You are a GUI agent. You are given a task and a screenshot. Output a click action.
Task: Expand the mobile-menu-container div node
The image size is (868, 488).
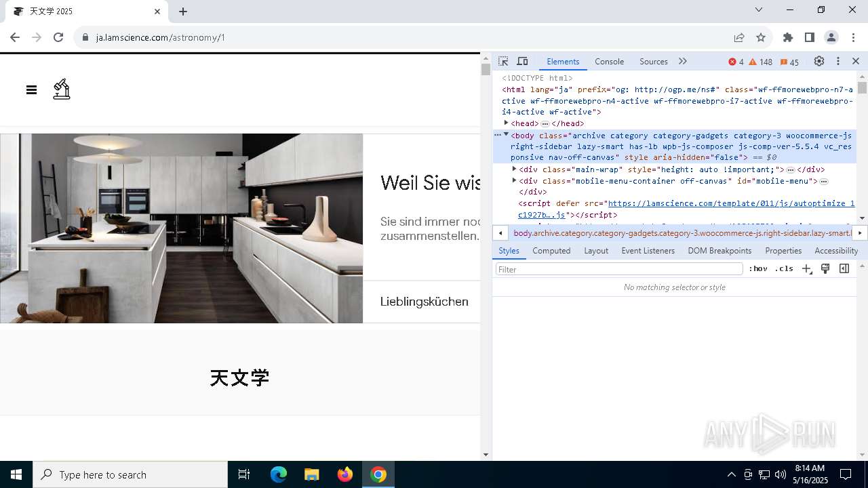[514, 180]
